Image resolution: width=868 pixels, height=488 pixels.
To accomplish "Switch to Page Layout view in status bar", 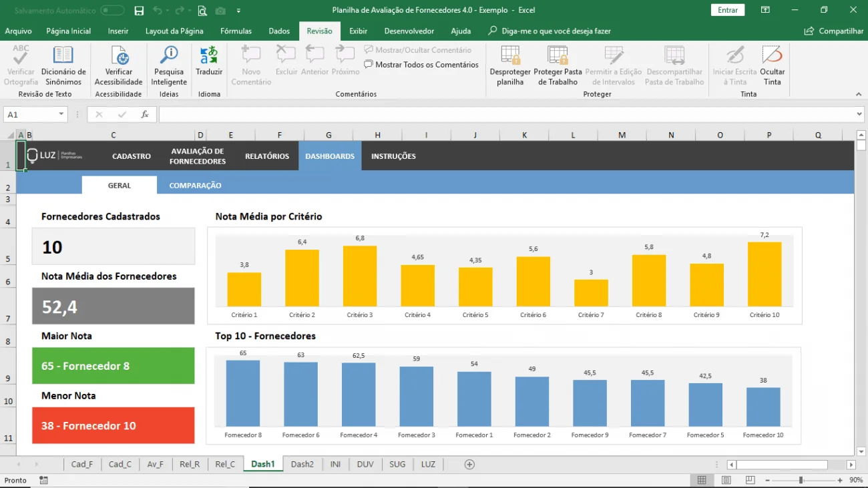I will pyautogui.click(x=726, y=480).
